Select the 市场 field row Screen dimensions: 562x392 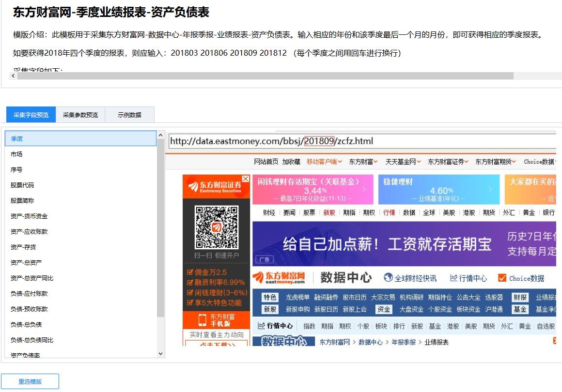(x=80, y=154)
